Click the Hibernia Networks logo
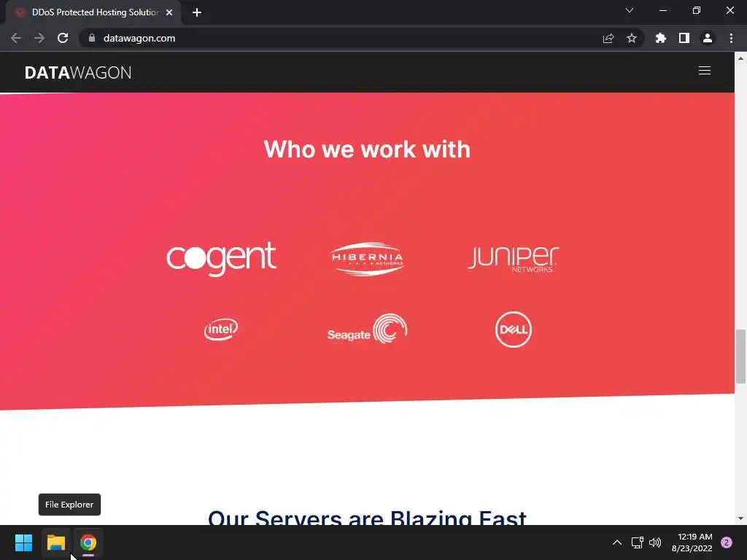Screen dimensions: 747x560 [x=368, y=259]
